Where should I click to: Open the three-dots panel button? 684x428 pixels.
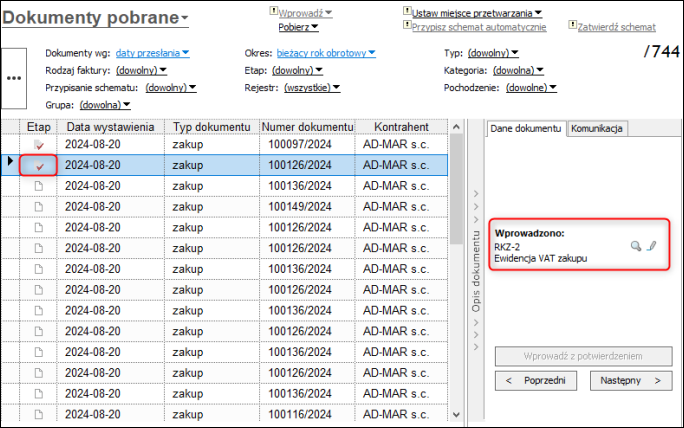(x=14, y=78)
